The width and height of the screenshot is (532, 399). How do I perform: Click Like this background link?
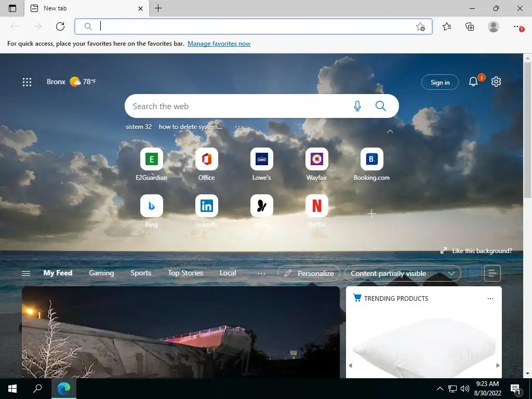476,251
